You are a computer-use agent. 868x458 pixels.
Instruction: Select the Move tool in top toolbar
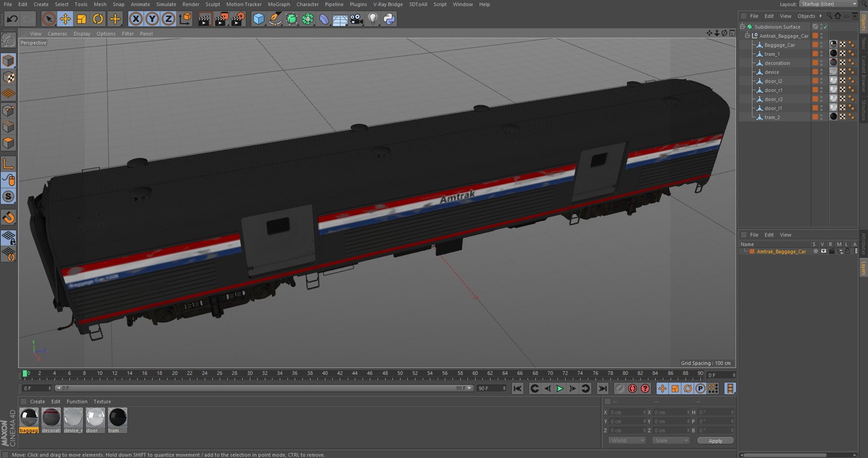pyautogui.click(x=65, y=19)
